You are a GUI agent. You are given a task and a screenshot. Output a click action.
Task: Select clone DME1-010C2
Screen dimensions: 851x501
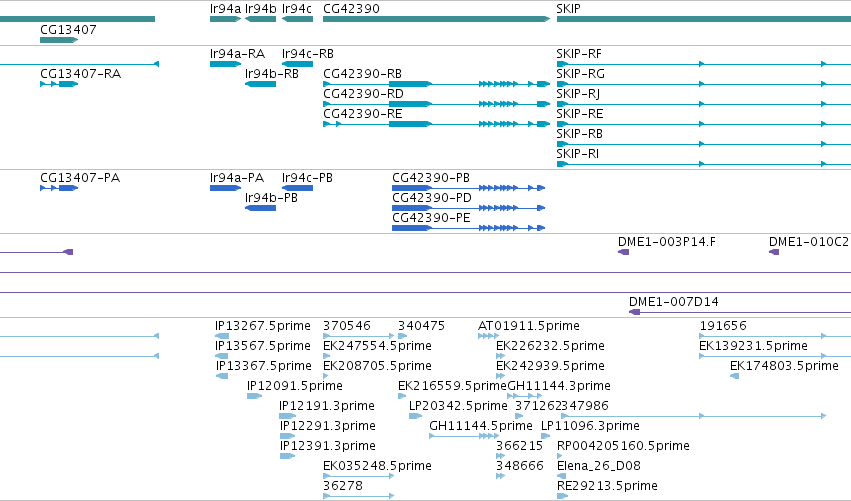pyautogui.click(x=809, y=242)
